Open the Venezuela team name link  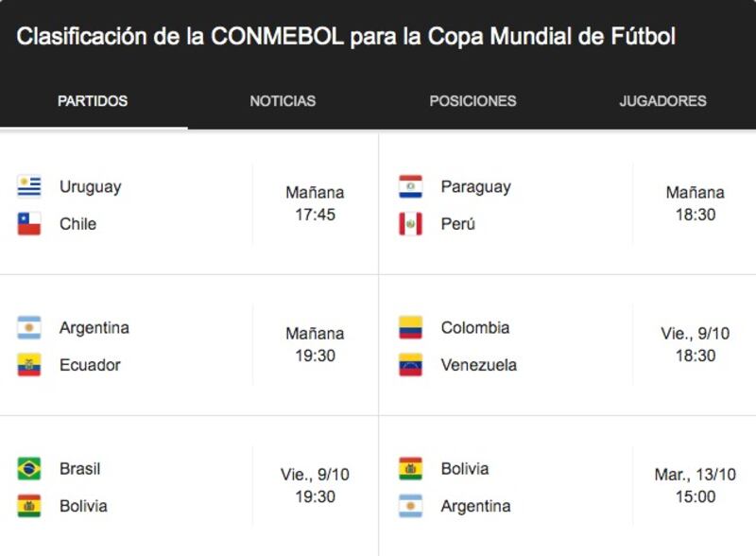point(478,365)
